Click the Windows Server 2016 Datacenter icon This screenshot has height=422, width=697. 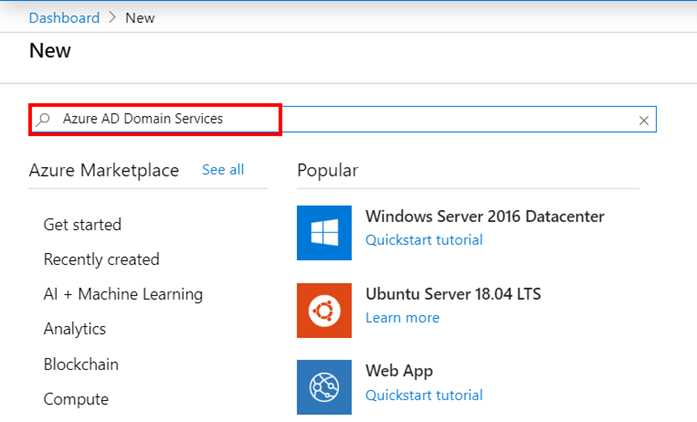pyautogui.click(x=324, y=233)
